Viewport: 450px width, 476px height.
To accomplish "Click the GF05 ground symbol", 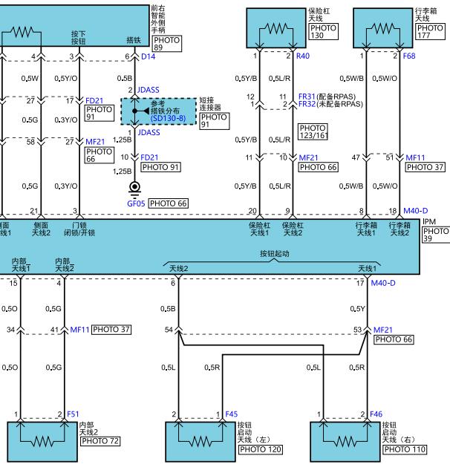I will pos(134,189).
